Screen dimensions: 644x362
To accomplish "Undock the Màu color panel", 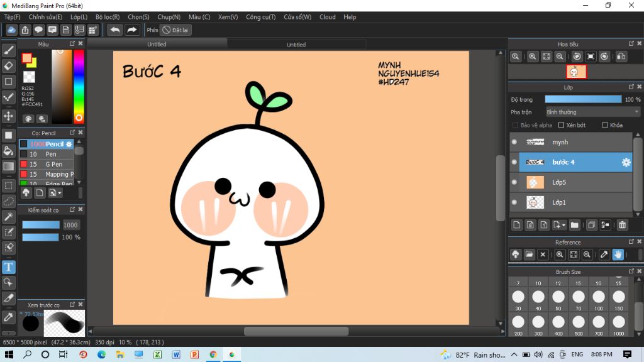I will (x=72, y=43).
